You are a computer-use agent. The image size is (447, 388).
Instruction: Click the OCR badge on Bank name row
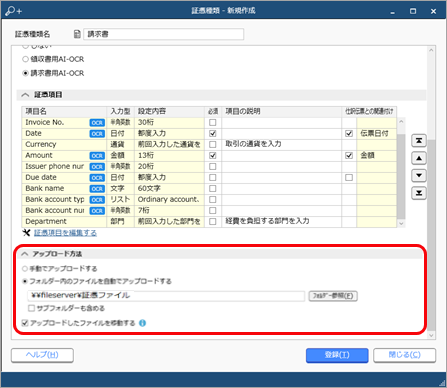97,189
